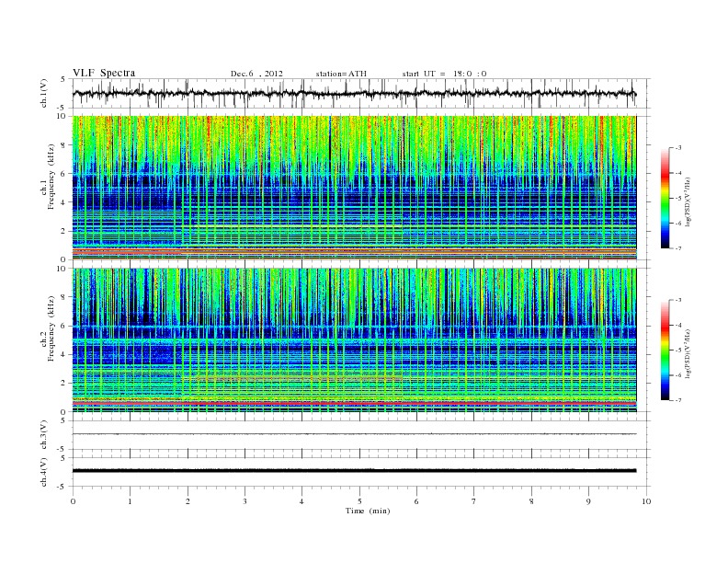
Task: Click the 'Time (min)' axis label
Action: point(368,511)
